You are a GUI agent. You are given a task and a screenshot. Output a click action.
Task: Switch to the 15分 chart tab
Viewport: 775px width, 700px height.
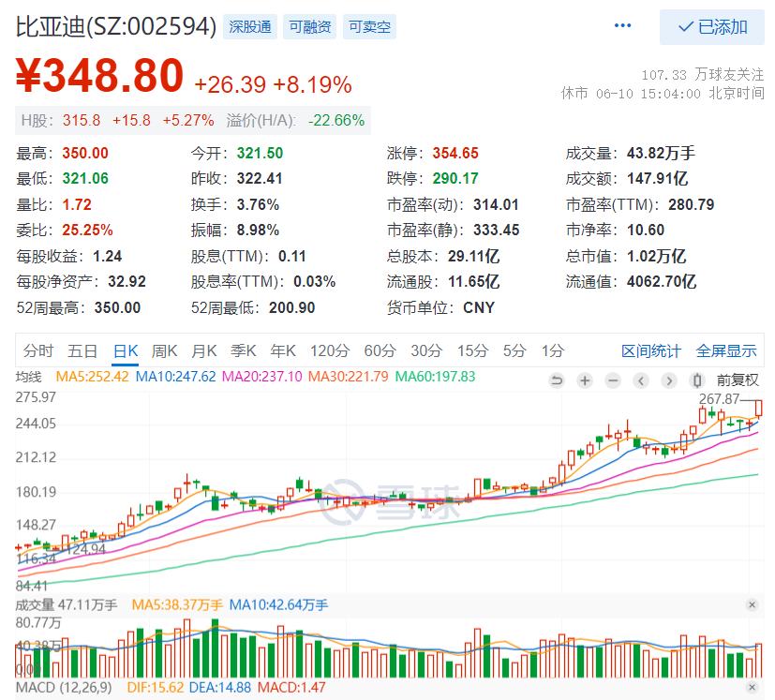tap(472, 351)
